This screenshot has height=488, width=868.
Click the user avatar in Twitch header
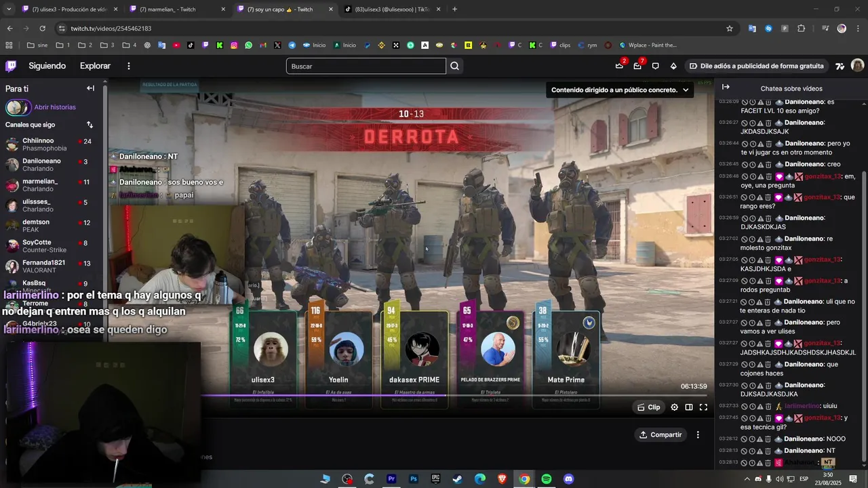click(858, 66)
